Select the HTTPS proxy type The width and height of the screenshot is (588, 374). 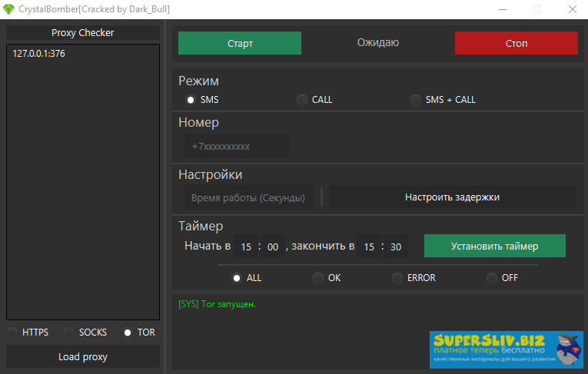pyautogui.click(x=13, y=333)
